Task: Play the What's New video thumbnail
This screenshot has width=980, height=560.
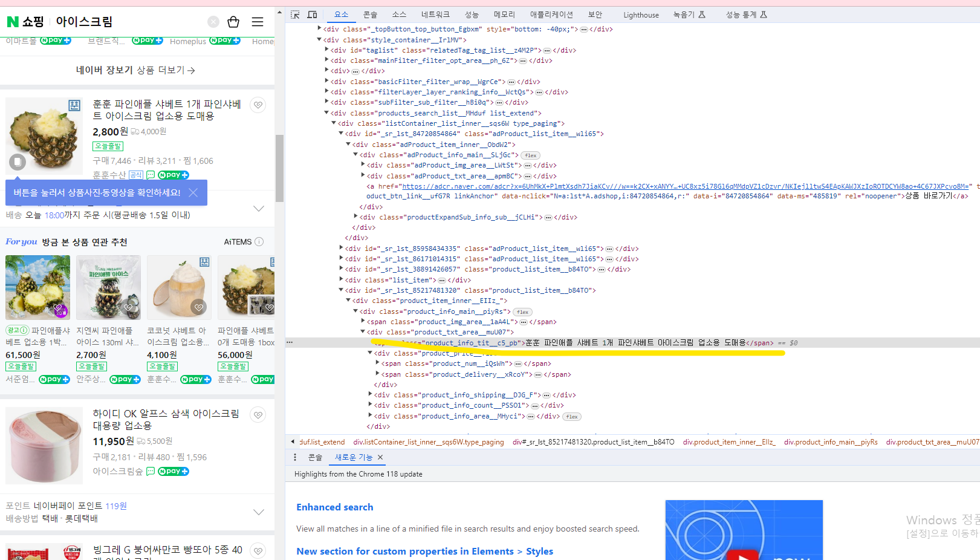Action: pos(744,530)
